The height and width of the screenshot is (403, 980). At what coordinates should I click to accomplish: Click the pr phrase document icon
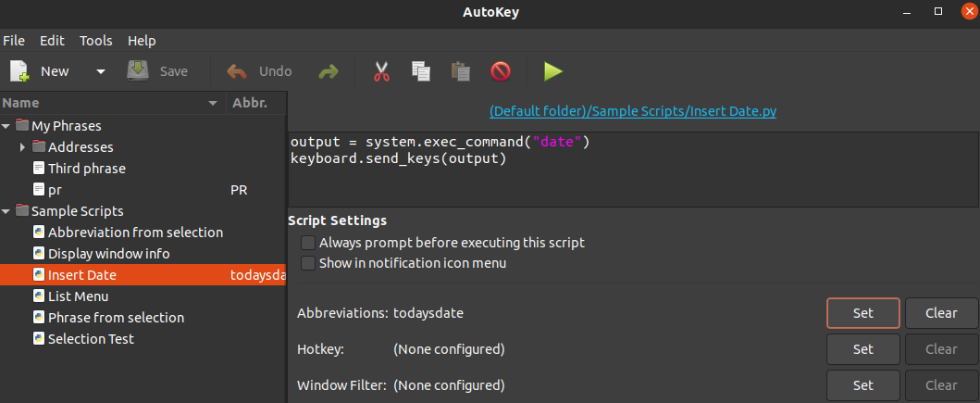tap(39, 190)
